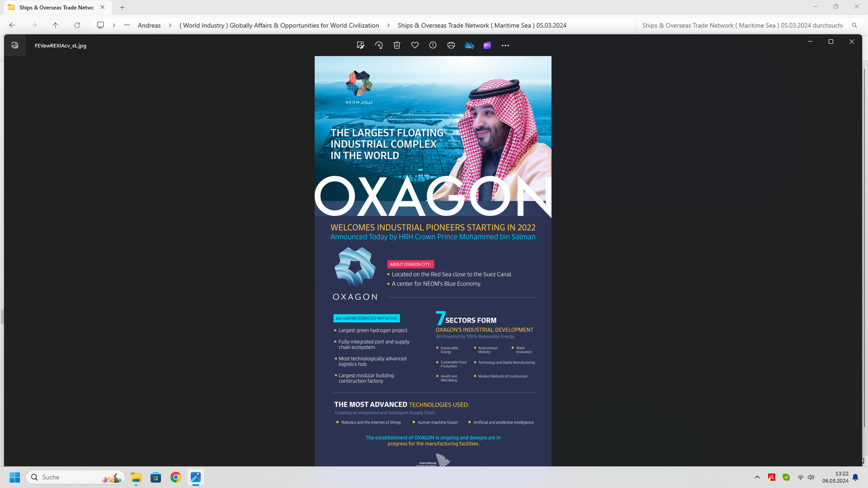868x488 pixels.
Task: Go back in File Explorer
Action: (x=12, y=25)
